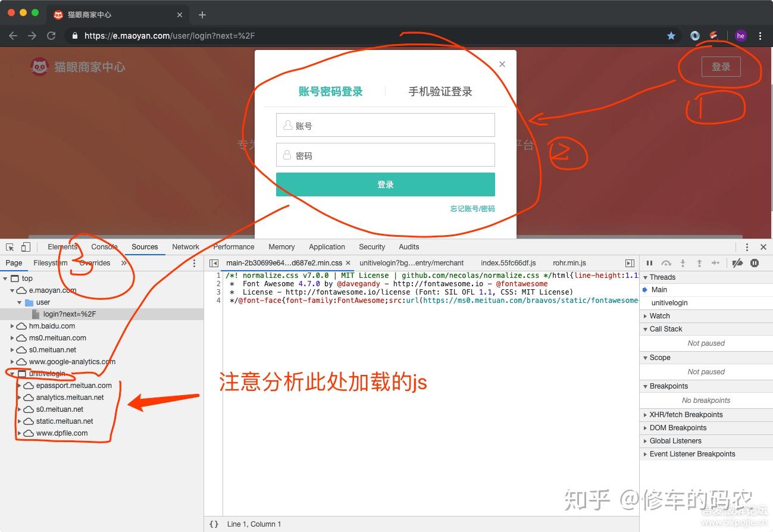773x532 pixels.
Task: Expand hm.baidu.com domain
Action: pos(12,326)
